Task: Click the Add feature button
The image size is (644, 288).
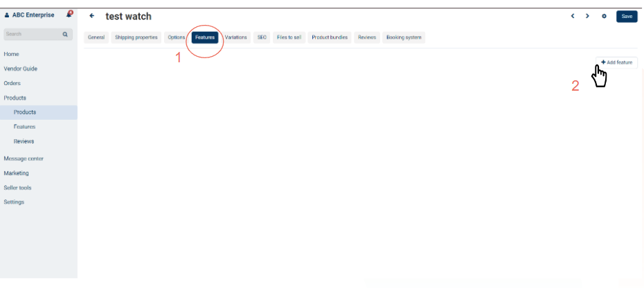Action: (616, 62)
